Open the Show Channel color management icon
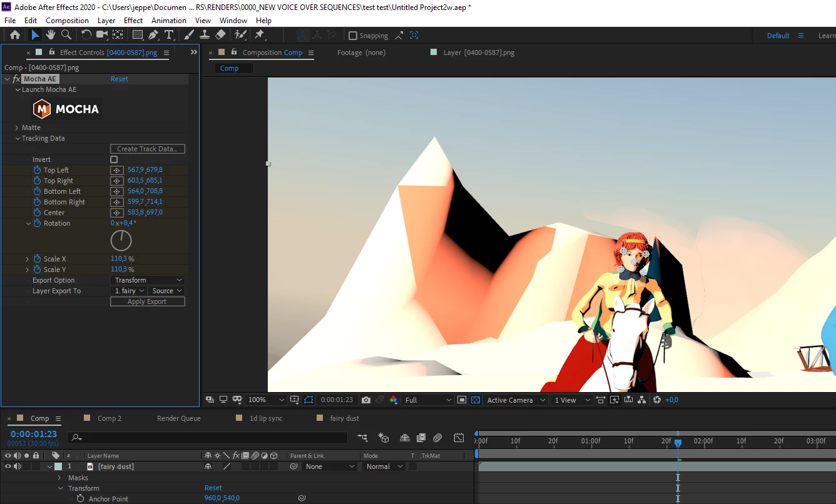 click(x=394, y=400)
